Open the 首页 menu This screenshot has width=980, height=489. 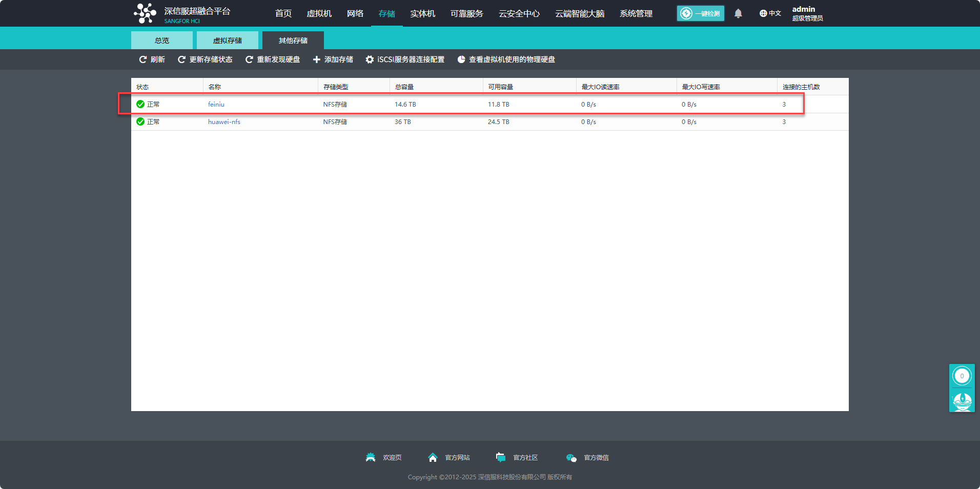point(283,13)
